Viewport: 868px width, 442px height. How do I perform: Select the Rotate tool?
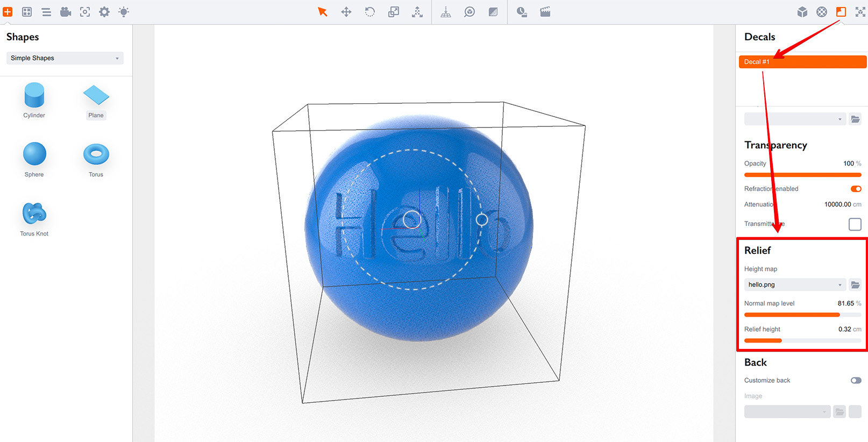[370, 12]
